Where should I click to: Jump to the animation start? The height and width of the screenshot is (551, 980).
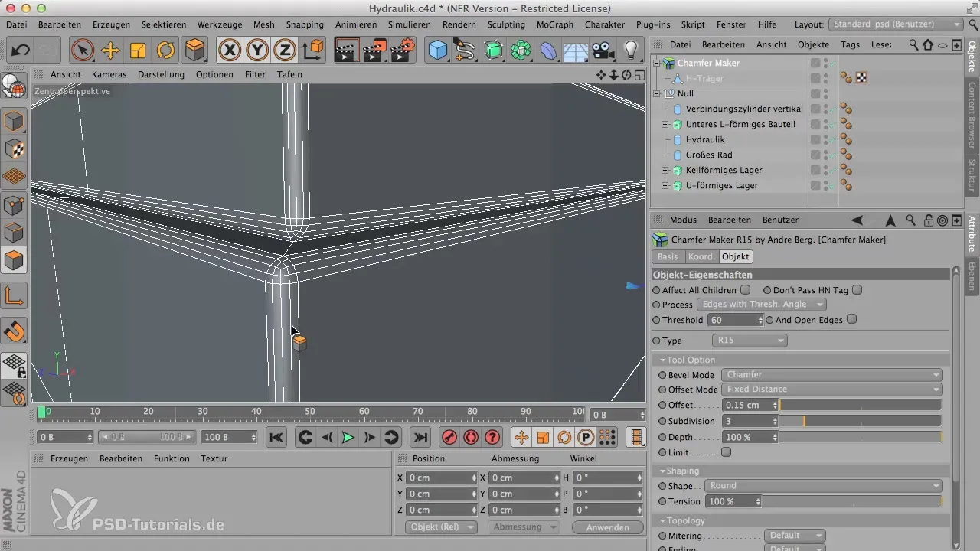tap(276, 437)
